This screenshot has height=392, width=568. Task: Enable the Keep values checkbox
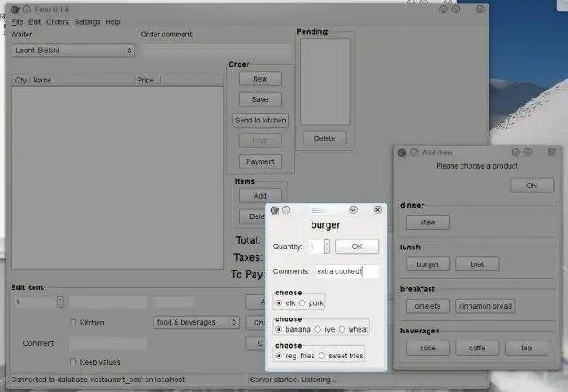click(x=73, y=362)
